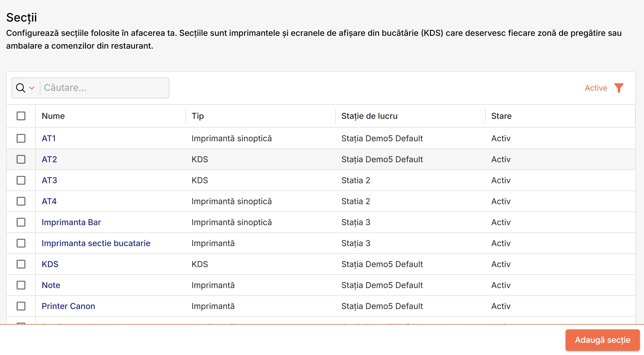Sort by the Stare column header
The image size is (644, 355).
coord(501,116)
